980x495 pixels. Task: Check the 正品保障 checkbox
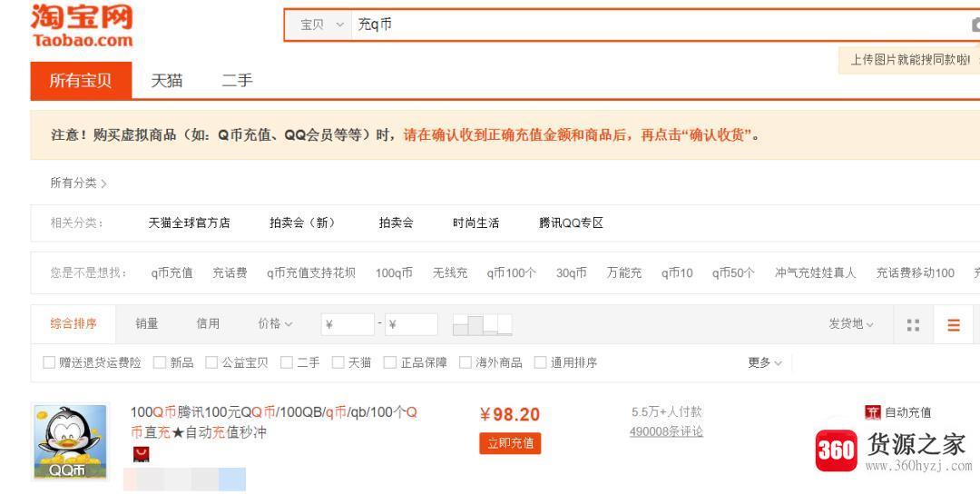(390, 362)
